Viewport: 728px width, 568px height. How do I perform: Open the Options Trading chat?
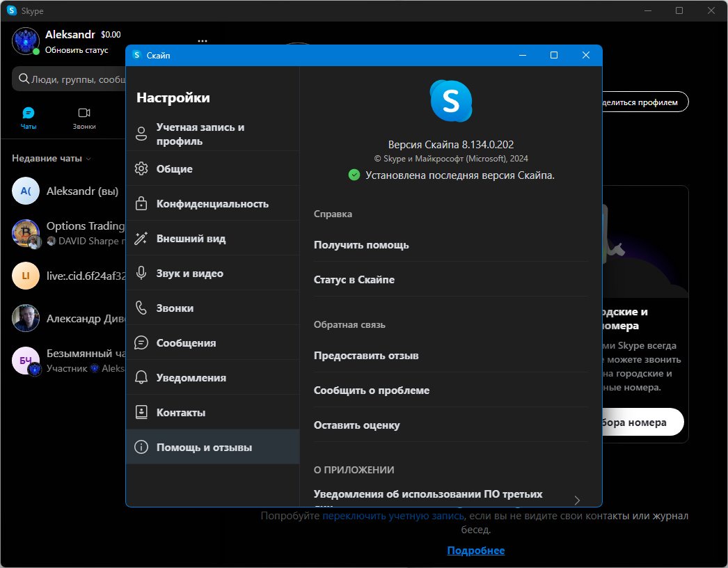pyautogui.click(x=69, y=232)
